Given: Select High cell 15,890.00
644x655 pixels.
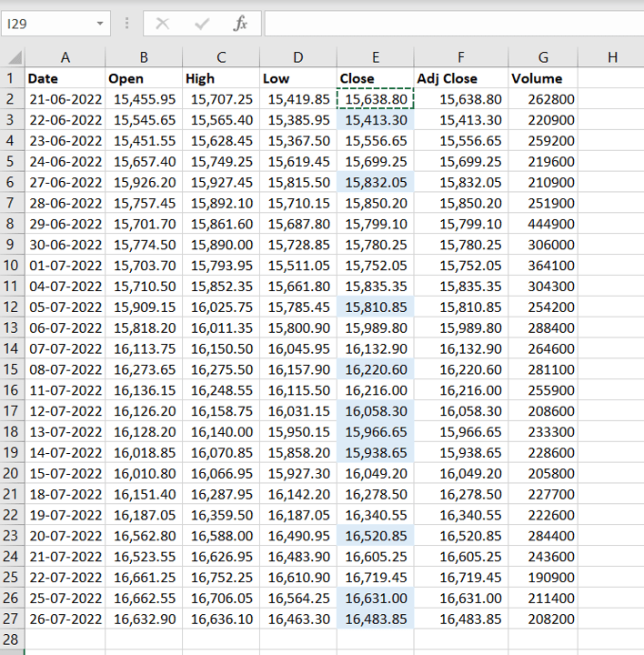Looking at the screenshot, I should (221, 245).
